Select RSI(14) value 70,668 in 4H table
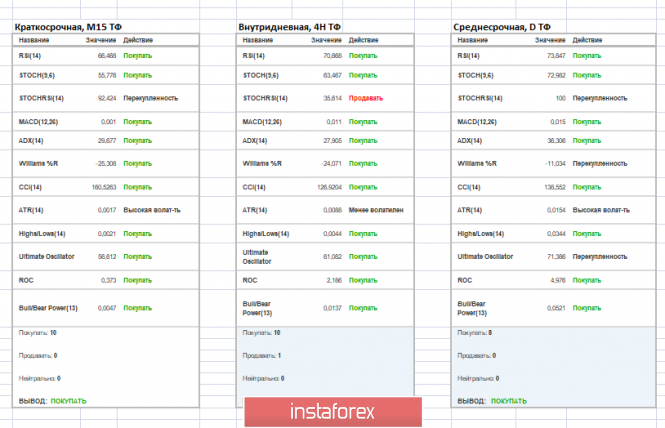This screenshot has height=428, width=665. point(332,56)
